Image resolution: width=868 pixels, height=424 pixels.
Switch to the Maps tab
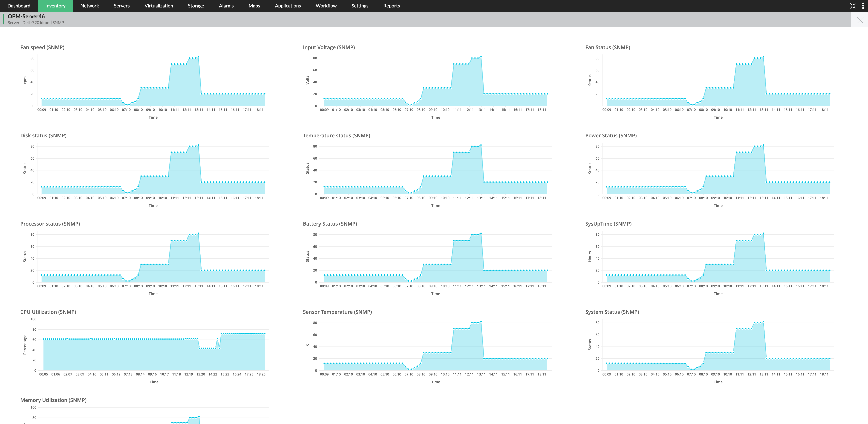click(x=254, y=6)
